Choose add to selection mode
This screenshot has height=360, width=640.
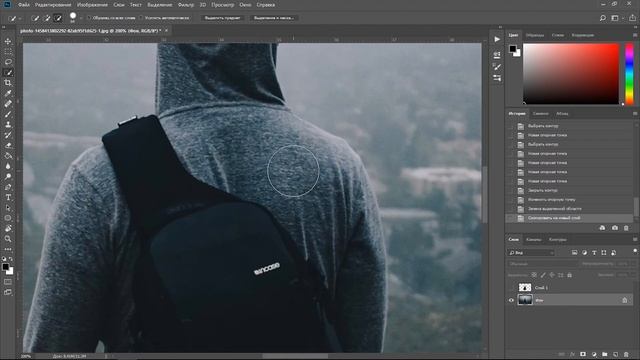47,18
